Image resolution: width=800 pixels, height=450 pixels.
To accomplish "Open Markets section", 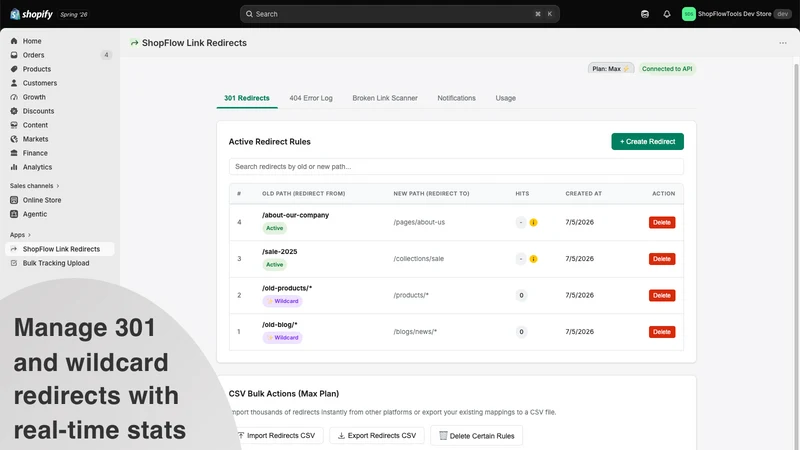I will pyautogui.click(x=35, y=139).
